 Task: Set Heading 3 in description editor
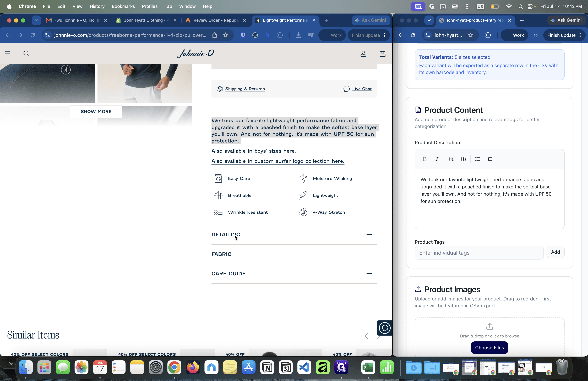(464, 159)
